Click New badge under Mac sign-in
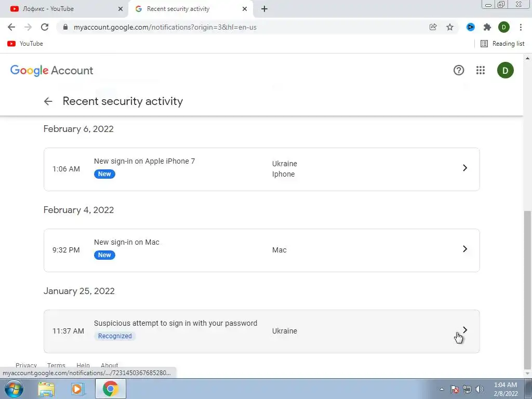Image resolution: width=532 pixels, height=399 pixels. coord(104,255)
